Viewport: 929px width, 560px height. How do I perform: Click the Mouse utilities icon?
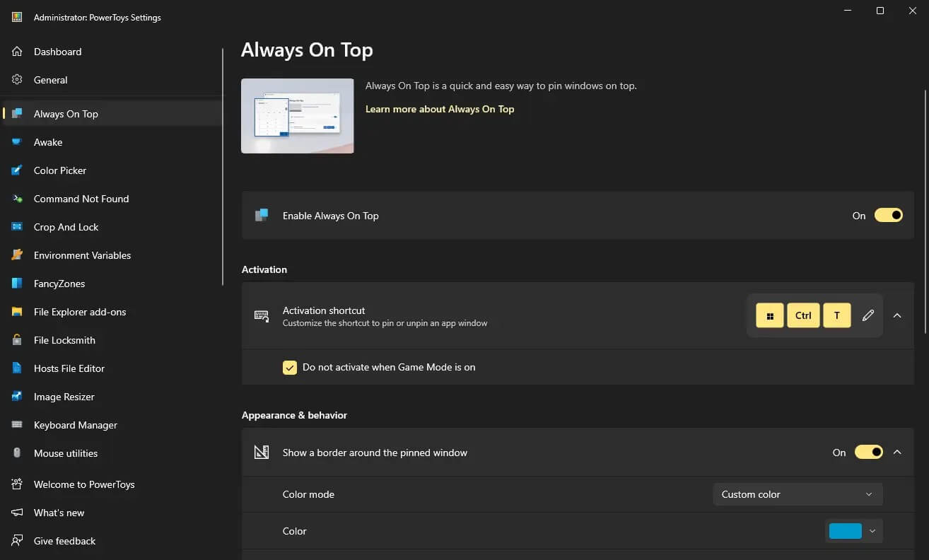[x=17, y=453]
